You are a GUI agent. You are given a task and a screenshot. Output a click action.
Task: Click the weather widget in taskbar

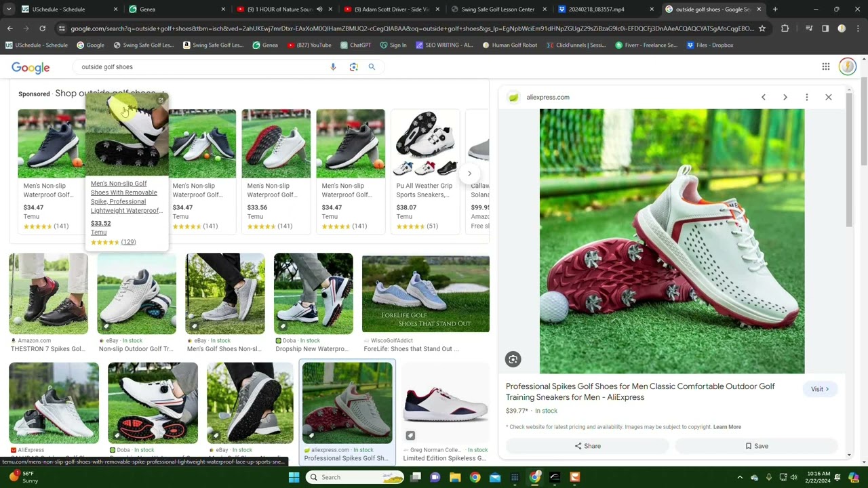[24, 477]
